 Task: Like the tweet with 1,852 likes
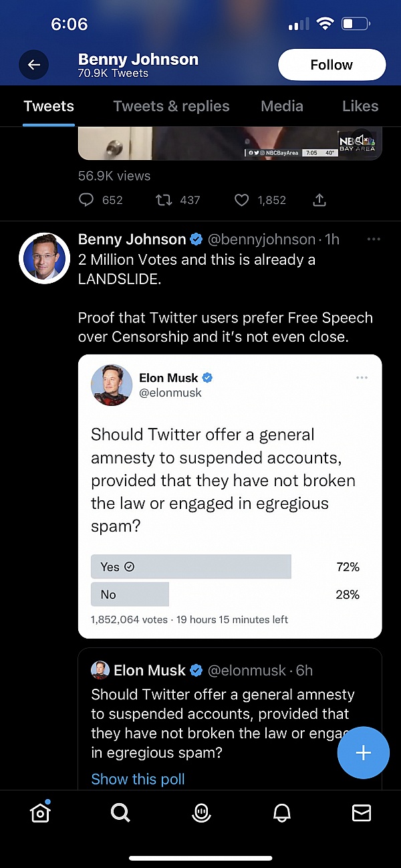(x=242, y=200)
